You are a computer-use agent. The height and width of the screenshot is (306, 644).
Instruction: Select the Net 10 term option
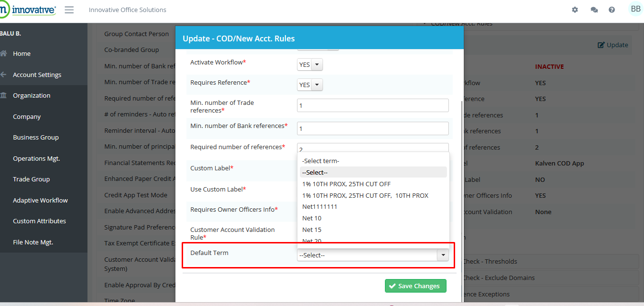pyautogui.click(x=373, y=218)
